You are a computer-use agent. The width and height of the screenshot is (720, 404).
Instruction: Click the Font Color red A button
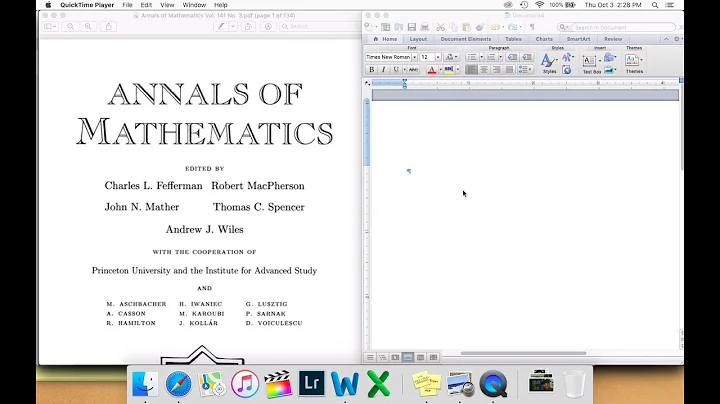[x=432, y=70]
